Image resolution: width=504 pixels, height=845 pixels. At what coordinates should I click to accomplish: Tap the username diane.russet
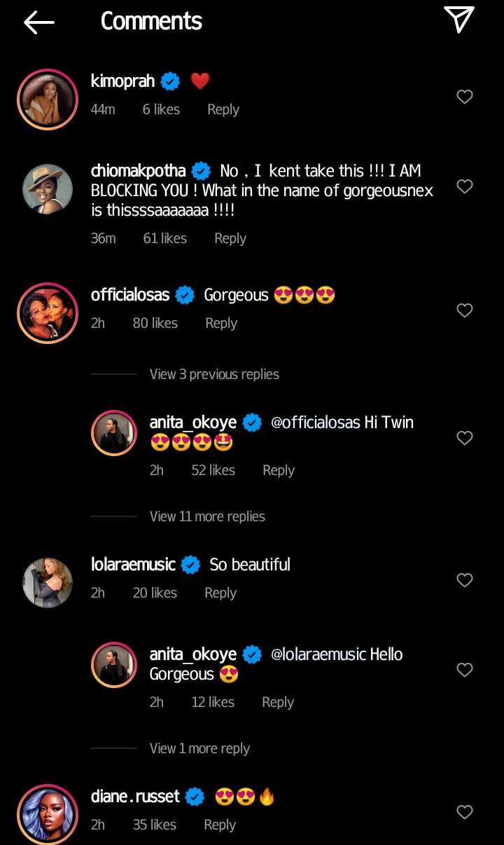click(135, 796)
